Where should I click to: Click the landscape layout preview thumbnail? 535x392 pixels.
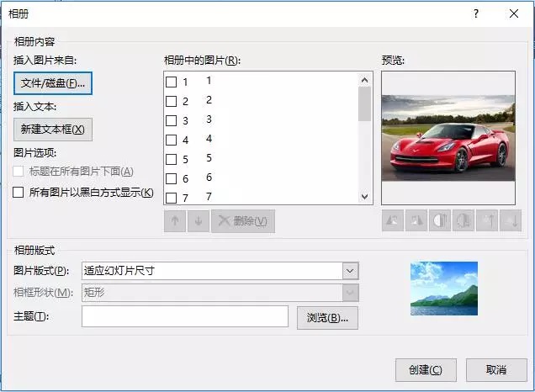coord(444,289)
